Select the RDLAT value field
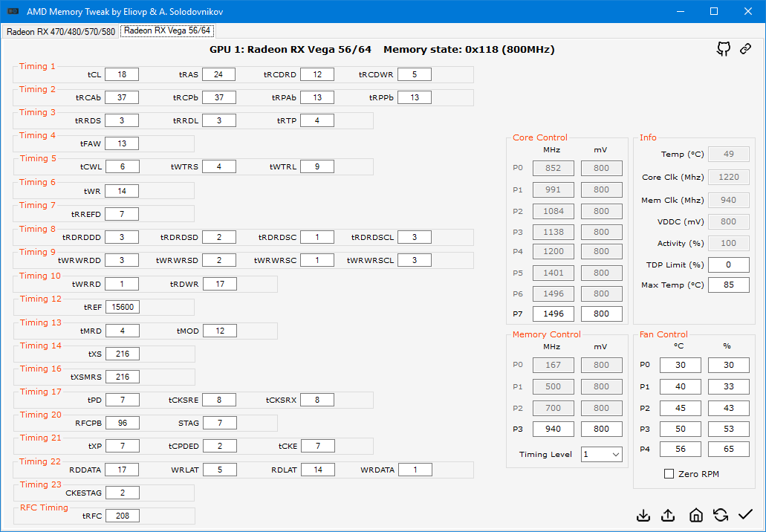Screen dimensions: 766x532 pos(318,470)
